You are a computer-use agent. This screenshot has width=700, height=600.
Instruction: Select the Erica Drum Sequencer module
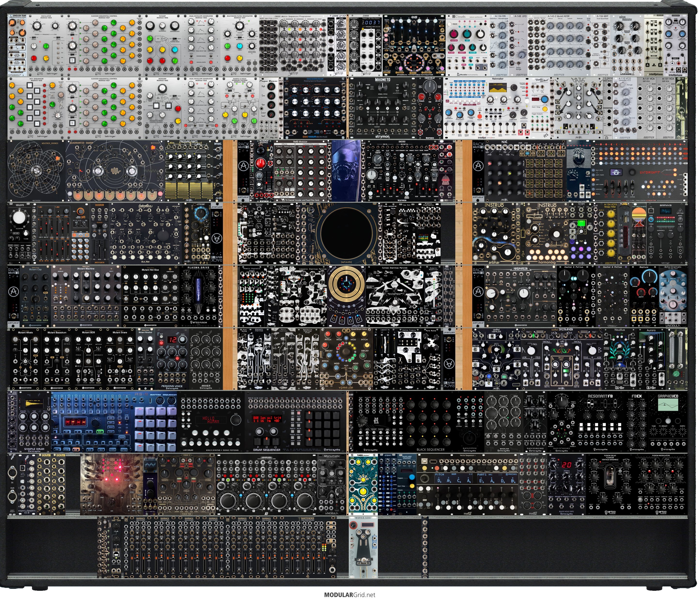295,422
